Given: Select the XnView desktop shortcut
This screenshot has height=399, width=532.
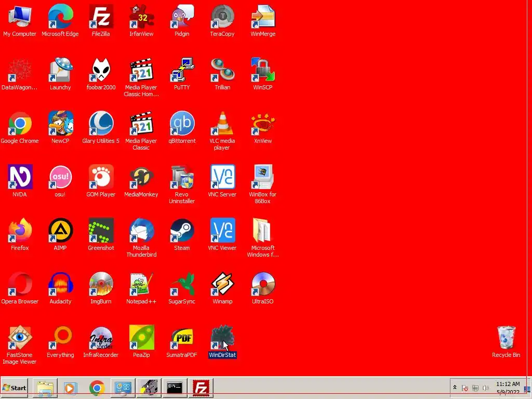Looking at the screenshot, I should [263, 124].
